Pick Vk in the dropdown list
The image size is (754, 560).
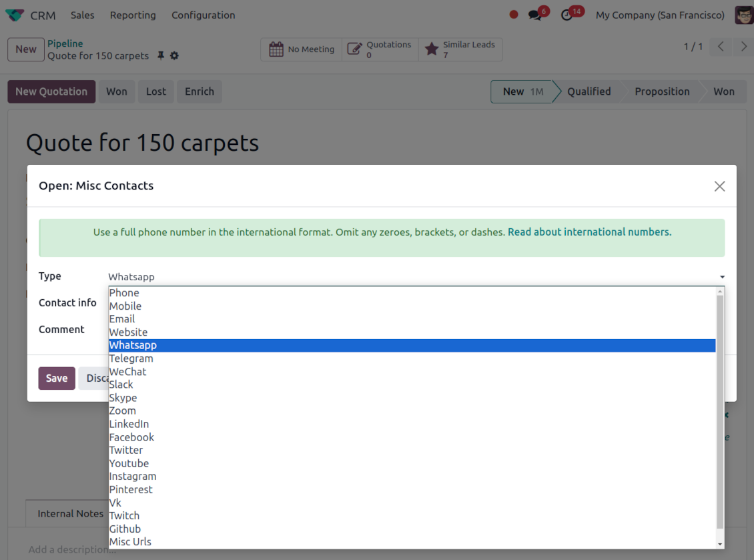412,503
